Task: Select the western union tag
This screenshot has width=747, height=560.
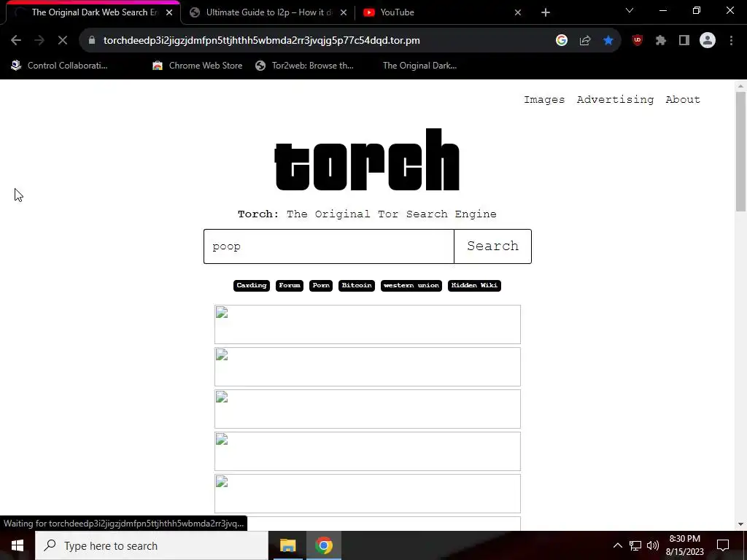Action: (411, 286)
